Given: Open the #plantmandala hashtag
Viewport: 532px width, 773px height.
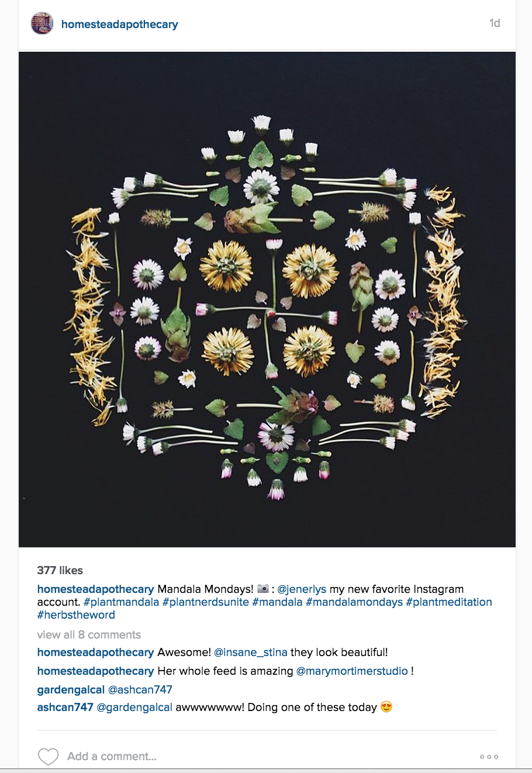Looking at the screenshot, I should (x=121, y=602).
